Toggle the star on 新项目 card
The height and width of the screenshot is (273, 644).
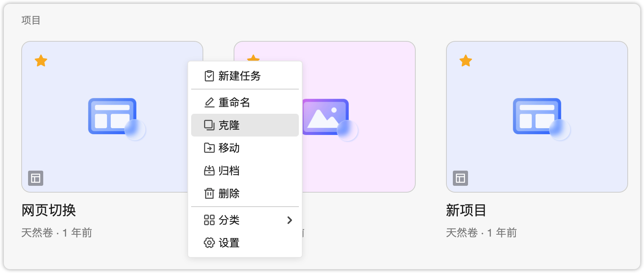(466, 61)
